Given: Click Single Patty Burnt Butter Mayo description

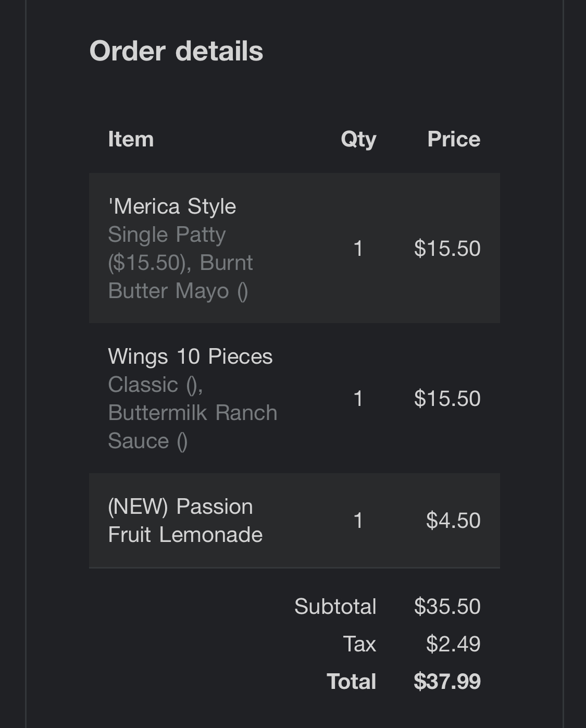Looking at the screenshot, I should (180, 263).
